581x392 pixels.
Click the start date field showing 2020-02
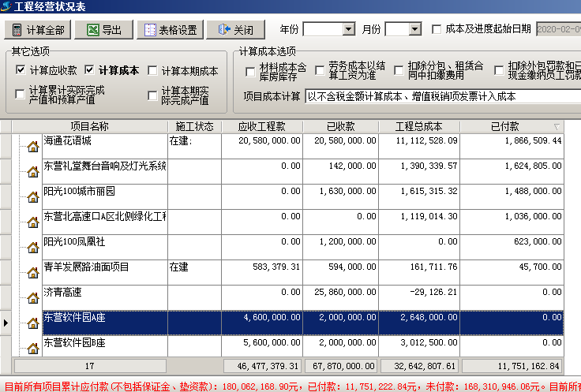(557, 29)
